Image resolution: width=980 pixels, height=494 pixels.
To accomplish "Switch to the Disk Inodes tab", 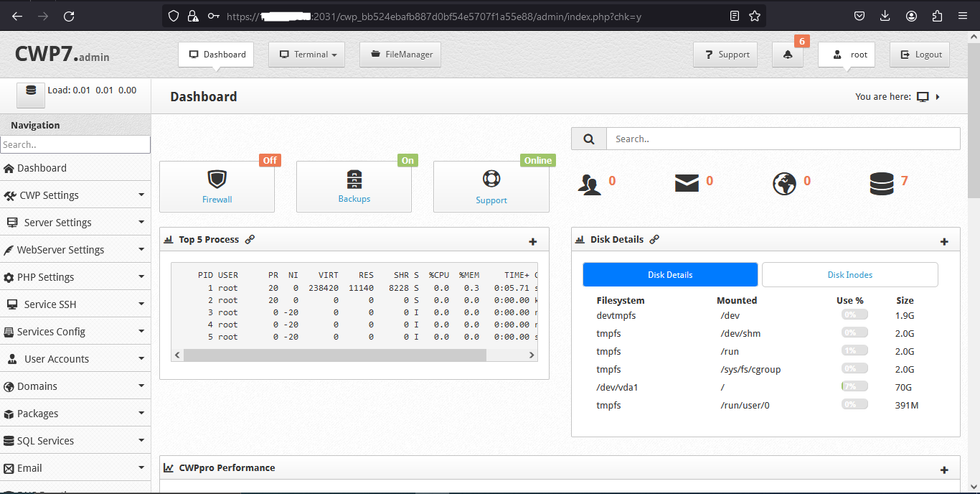I will [849, 274].
